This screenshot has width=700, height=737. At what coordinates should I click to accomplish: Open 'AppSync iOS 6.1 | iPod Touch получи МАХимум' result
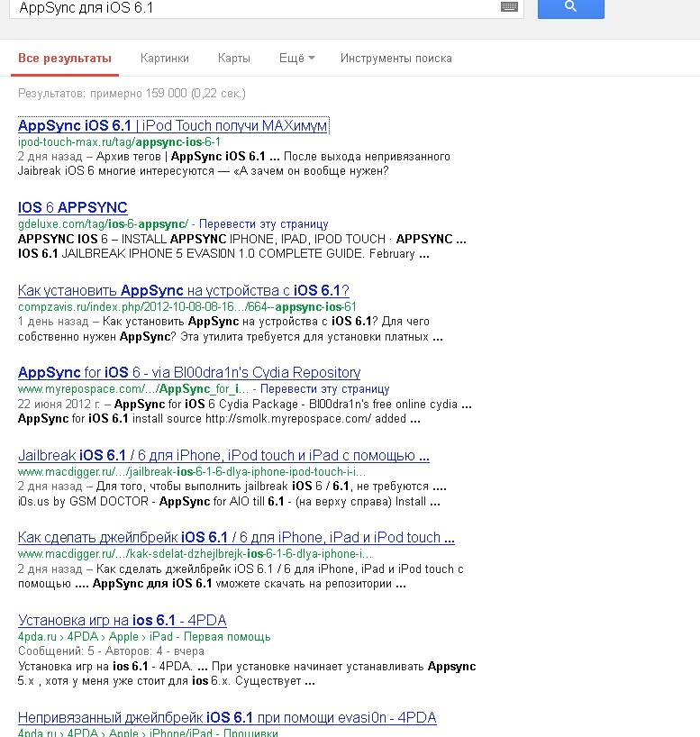tap(173, 125)
